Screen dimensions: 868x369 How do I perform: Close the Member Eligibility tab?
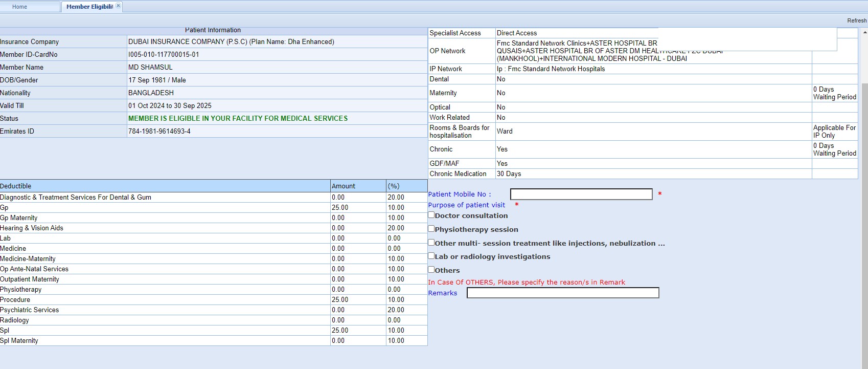118,6
